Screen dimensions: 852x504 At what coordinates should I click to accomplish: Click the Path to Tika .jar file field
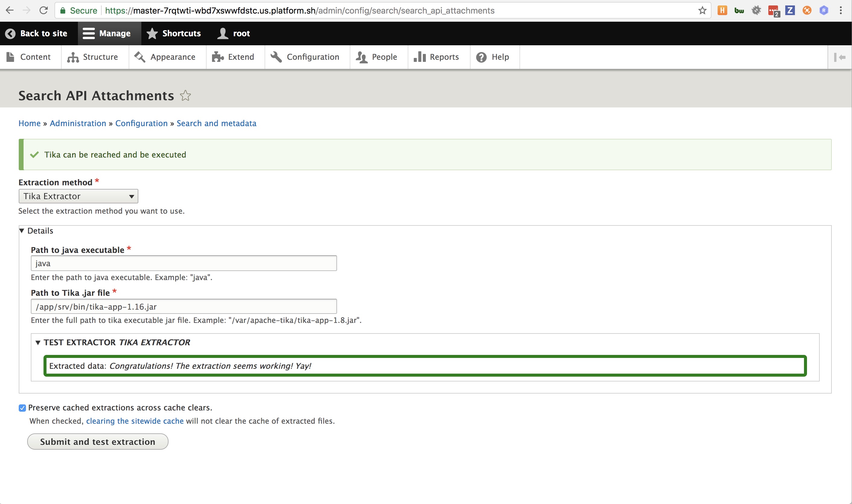[184, 307]
